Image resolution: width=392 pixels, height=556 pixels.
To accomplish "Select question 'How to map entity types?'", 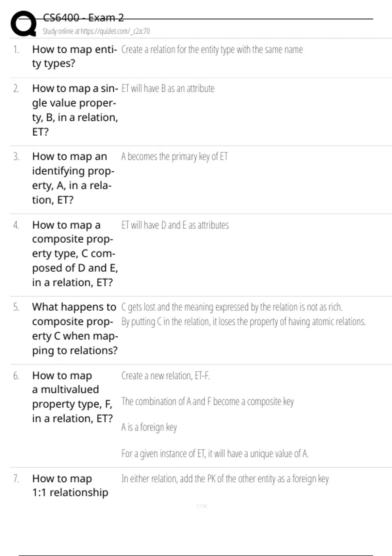I will (74, 56).
